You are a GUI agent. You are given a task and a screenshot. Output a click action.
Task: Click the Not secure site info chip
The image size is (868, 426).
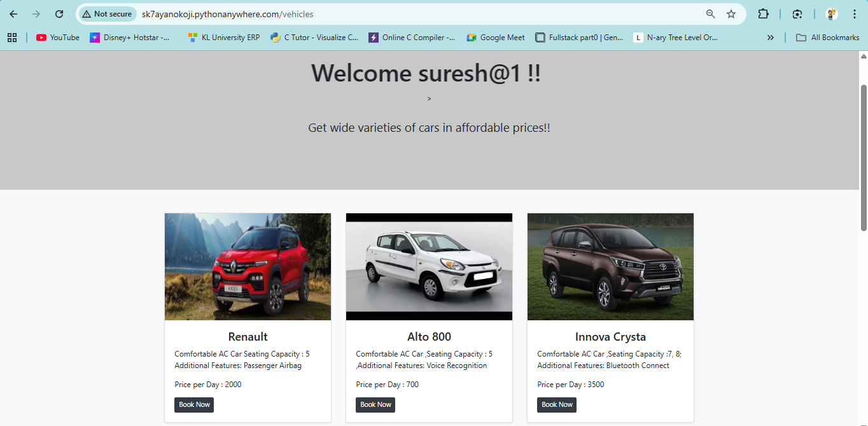pyautogui.click(x=107, y=14)
